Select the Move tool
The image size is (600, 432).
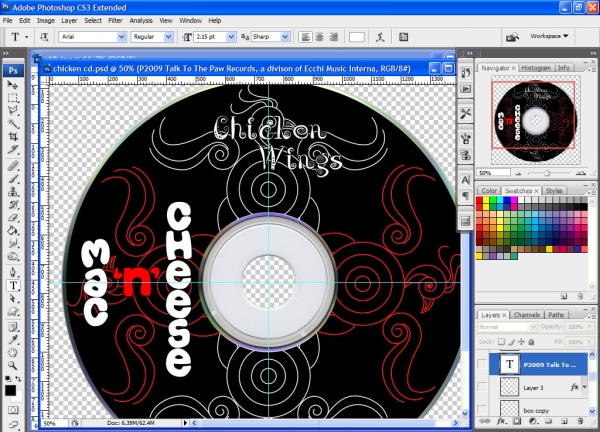pos(13,85)
